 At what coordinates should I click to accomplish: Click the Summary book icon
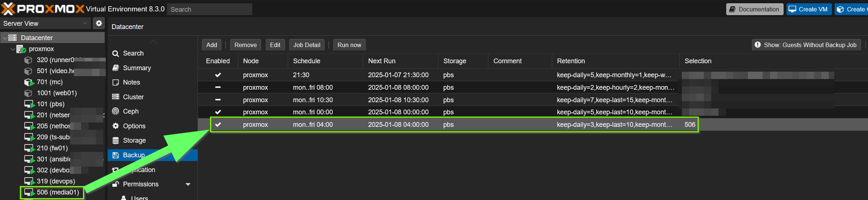tap(116, 68)
